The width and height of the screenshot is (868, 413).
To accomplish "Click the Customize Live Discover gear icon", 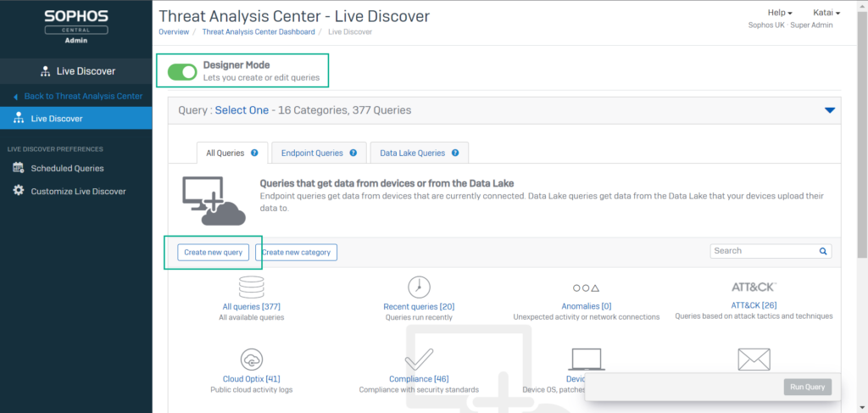I will coord(19,191).
